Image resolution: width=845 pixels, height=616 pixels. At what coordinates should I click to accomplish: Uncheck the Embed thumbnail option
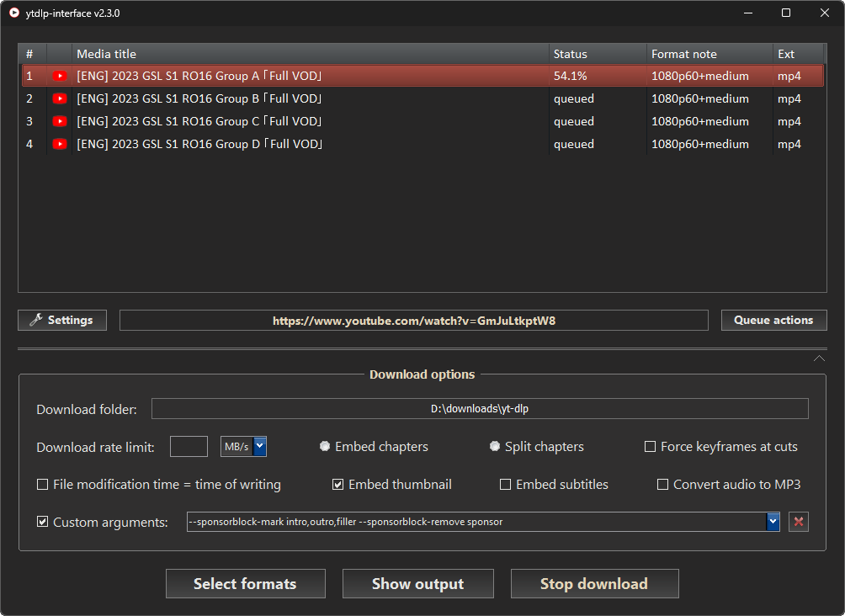pyautogui.click(x=337, y=484)
